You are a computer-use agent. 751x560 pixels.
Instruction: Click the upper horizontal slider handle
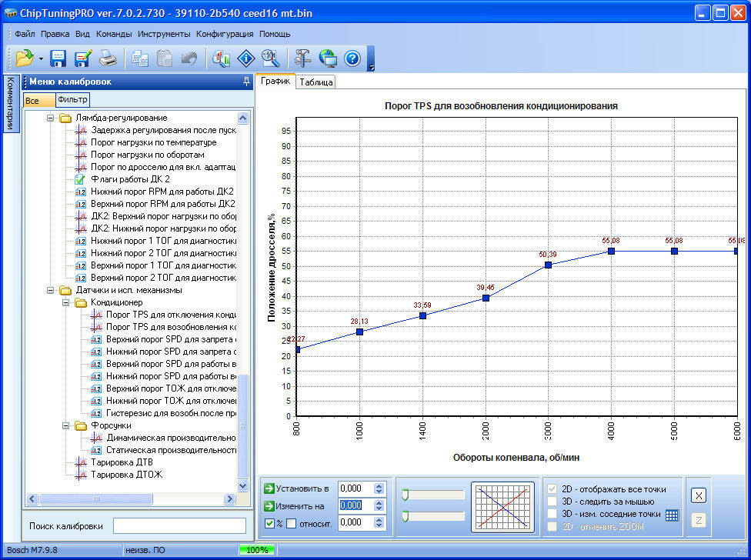[x=404, y=495]
